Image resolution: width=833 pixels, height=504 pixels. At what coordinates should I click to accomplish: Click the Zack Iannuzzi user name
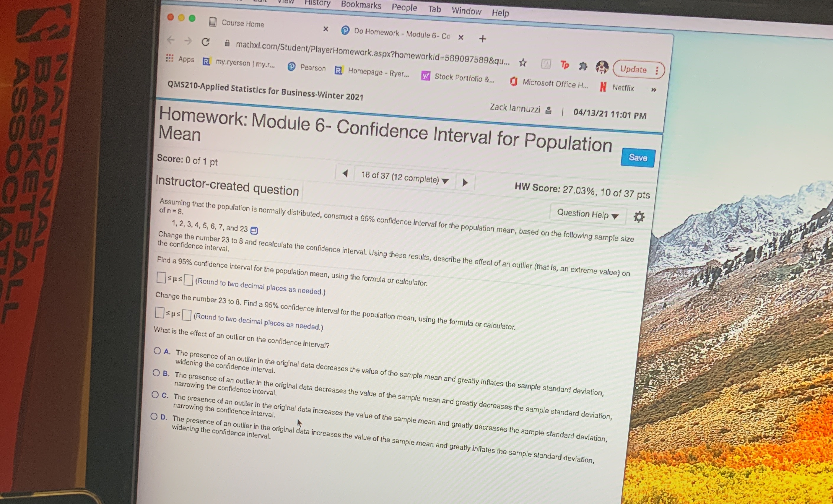[515, 108]
